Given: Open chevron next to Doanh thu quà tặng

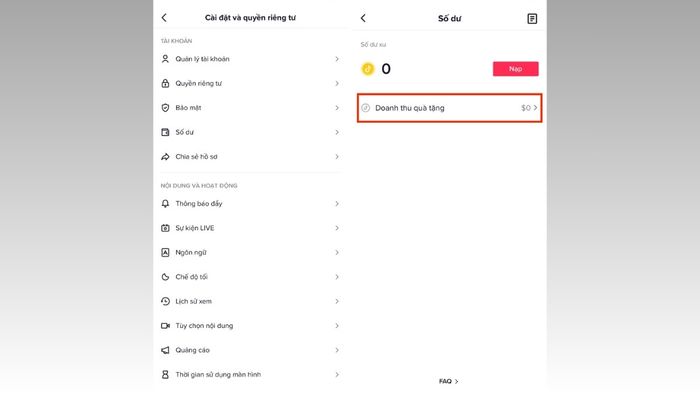Looking at the screenshot, I should (x=535, y=108).
